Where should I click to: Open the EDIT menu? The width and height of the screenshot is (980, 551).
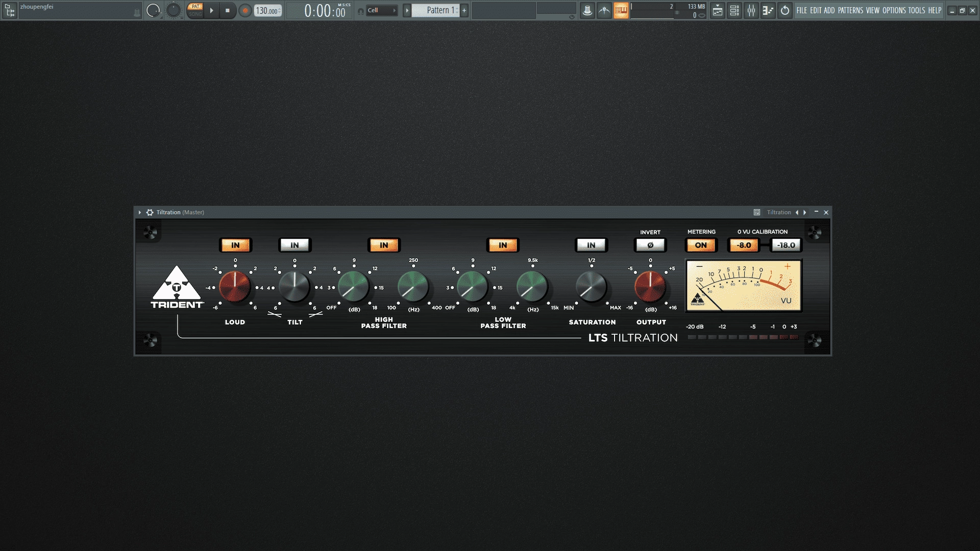tap(816, 10)
